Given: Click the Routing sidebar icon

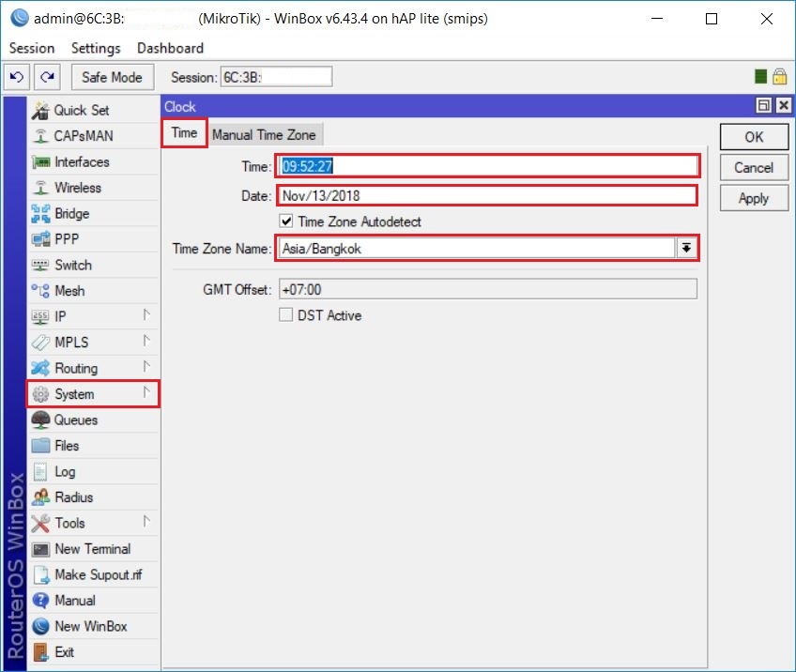Looking at the screenshot, I should click(x=40, y=368).
